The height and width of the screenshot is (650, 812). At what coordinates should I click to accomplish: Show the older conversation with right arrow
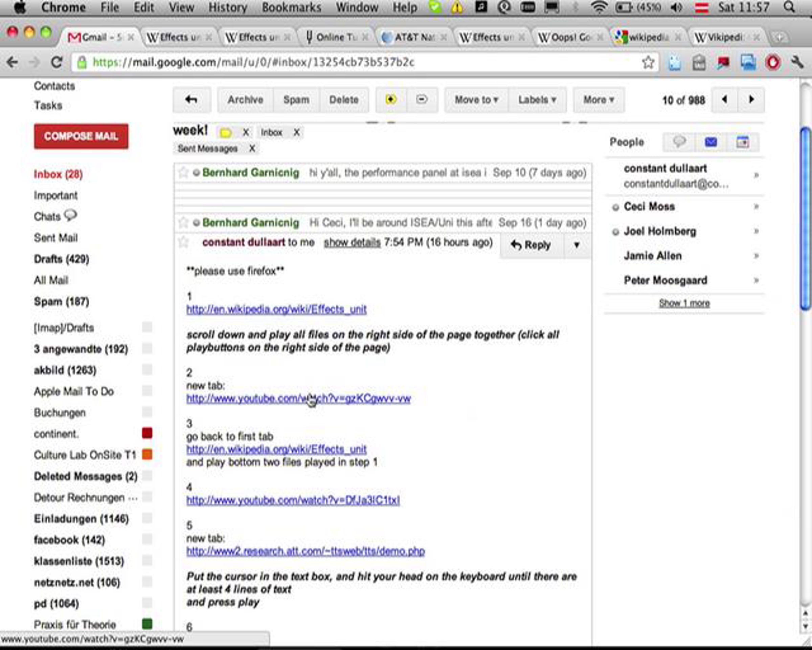click(x=751, y=100)
